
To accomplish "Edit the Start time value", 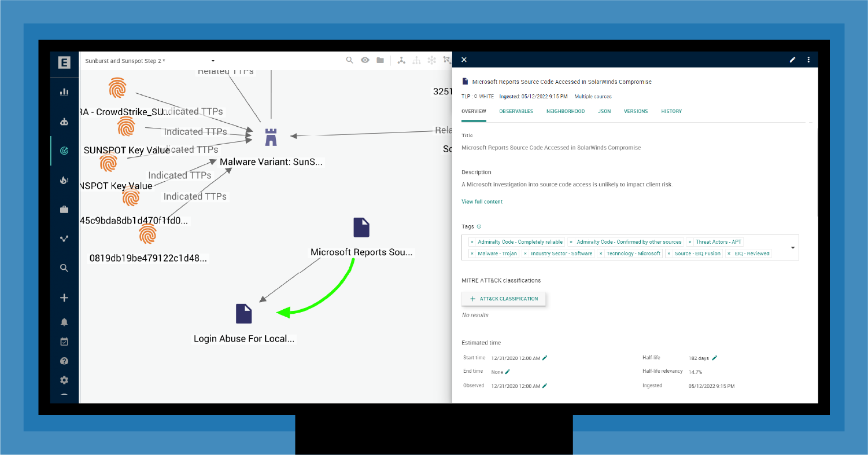I will point(545,358).
